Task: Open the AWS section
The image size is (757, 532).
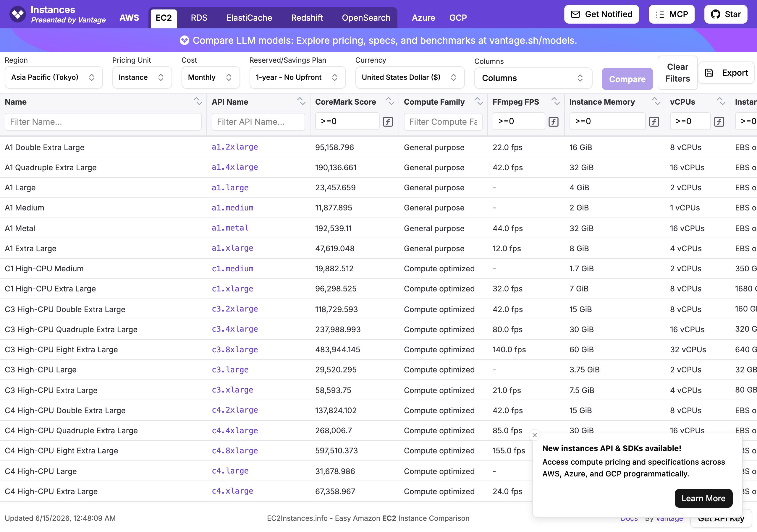Action: (129, 18)
